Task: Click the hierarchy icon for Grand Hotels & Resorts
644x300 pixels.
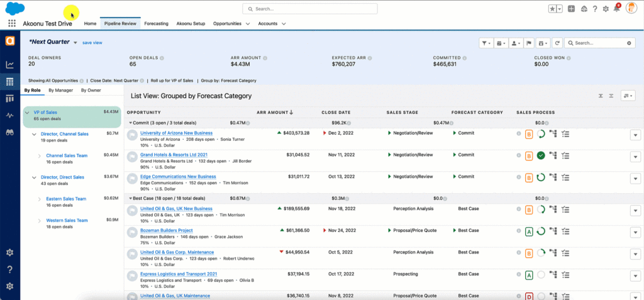Action: coord(552,155)
